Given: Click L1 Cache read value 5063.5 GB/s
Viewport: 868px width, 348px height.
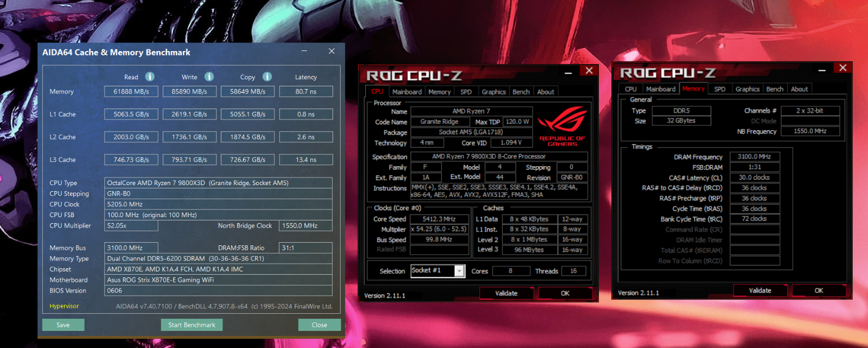Looking at the screenshot, I should pos(131,115).
